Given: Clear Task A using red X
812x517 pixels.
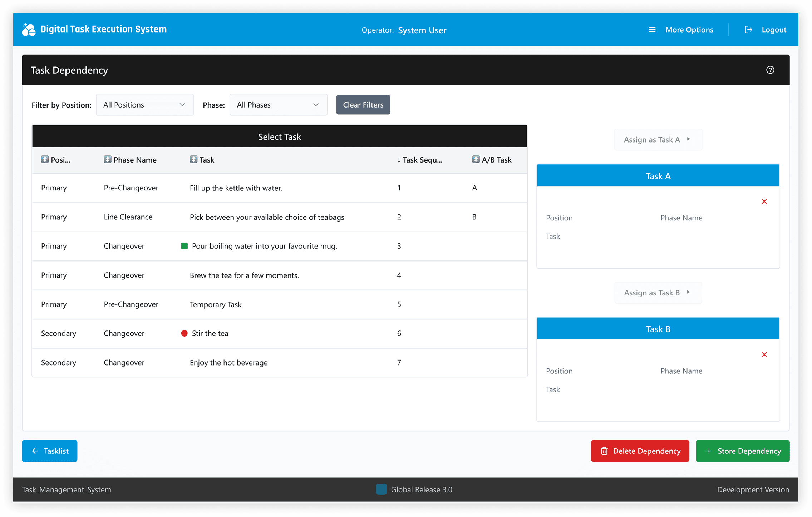Looking at the screenshot, I should tap(764, 202).
